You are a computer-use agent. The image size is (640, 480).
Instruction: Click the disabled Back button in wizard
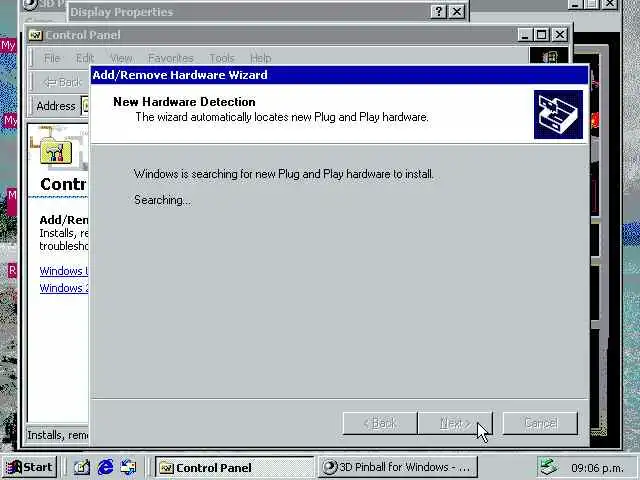[380, 423]
